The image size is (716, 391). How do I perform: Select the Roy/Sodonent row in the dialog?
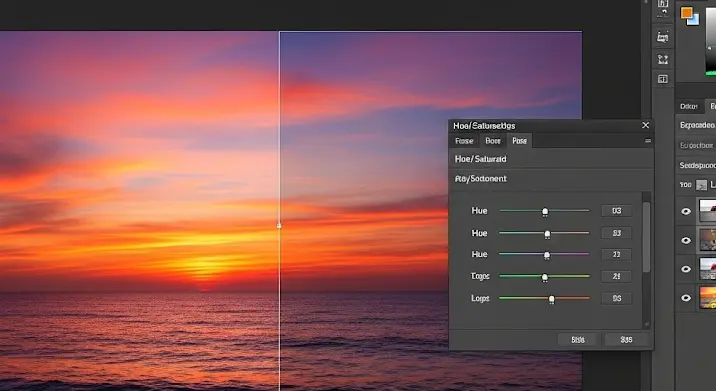pos(551,179)
